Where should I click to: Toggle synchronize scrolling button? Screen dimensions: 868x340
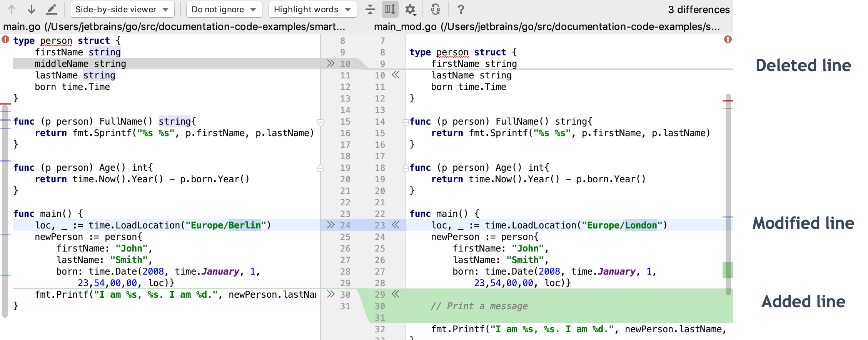[x=390, y=9]
